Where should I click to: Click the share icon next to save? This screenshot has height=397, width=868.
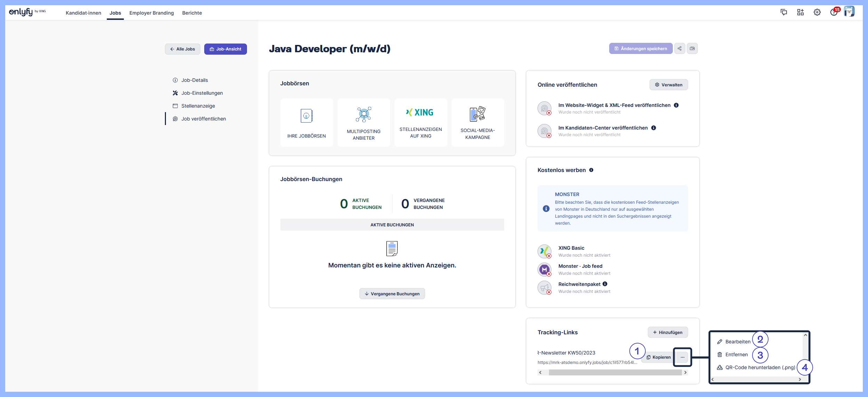click(x=679, y=48)
